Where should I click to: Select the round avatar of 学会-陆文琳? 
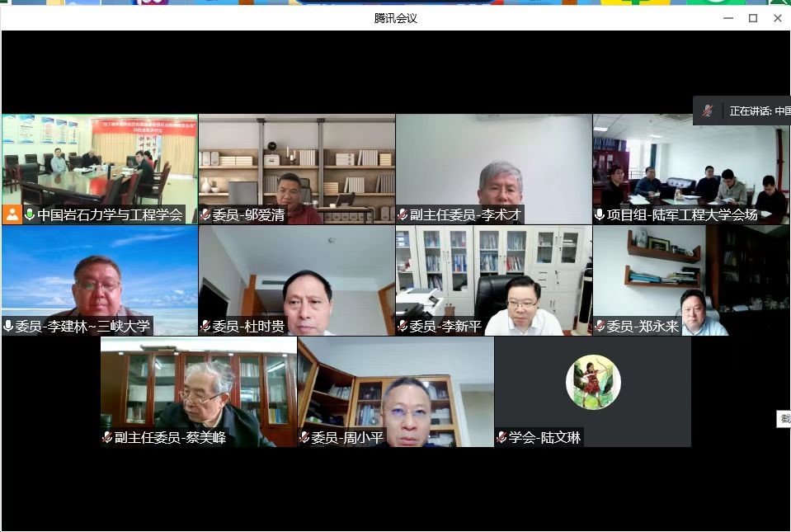593,382
